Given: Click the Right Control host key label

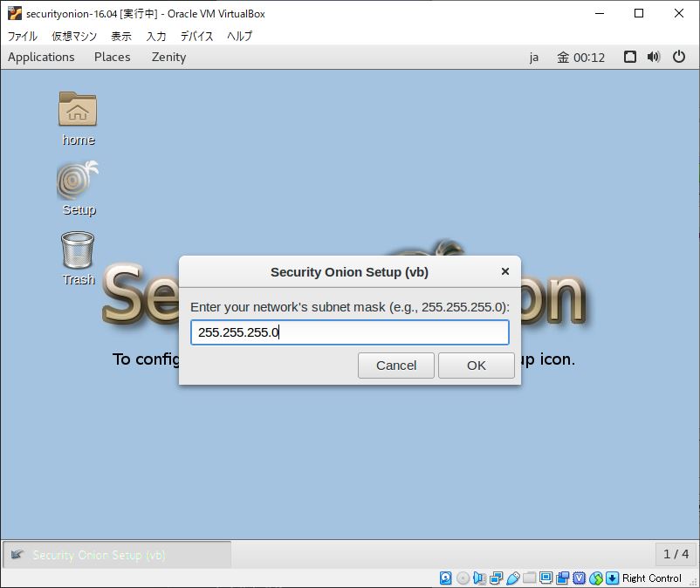Looking at the screenshot, I should tap(652, 578).
